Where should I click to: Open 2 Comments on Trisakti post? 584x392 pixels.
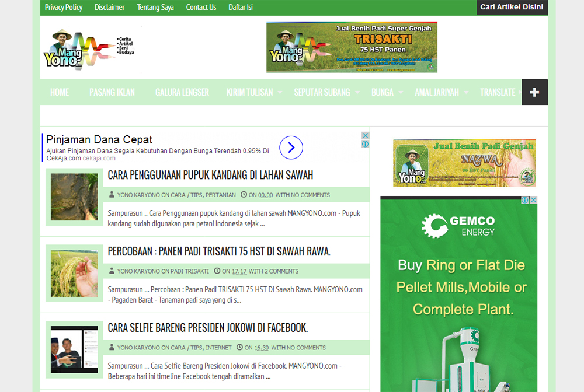[x=281, y=271]
